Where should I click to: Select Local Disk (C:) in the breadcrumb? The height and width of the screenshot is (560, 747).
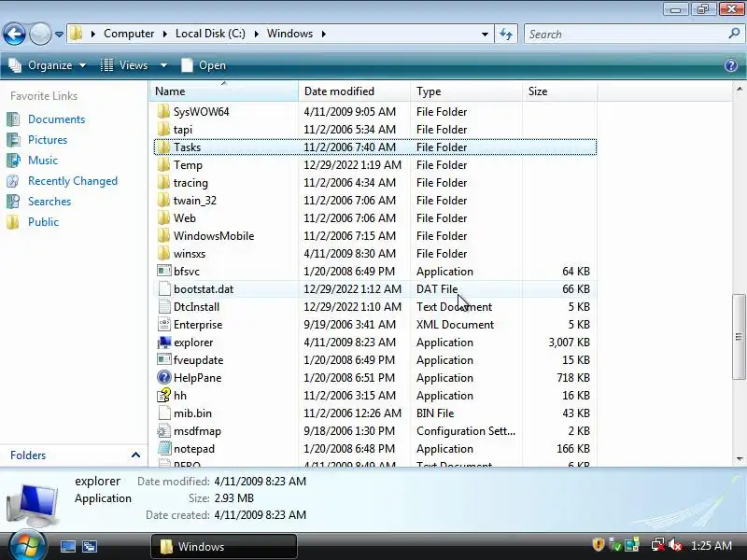[x=210, y=34]
